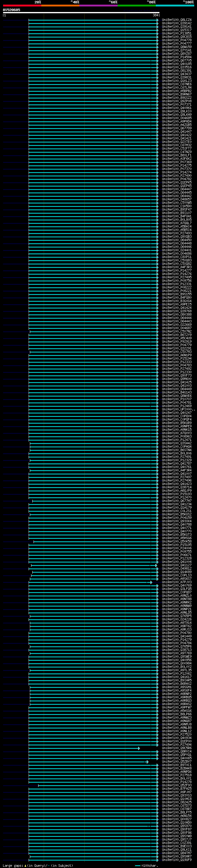Select hit UniRef100_Q40956

(x=176, y=660)
